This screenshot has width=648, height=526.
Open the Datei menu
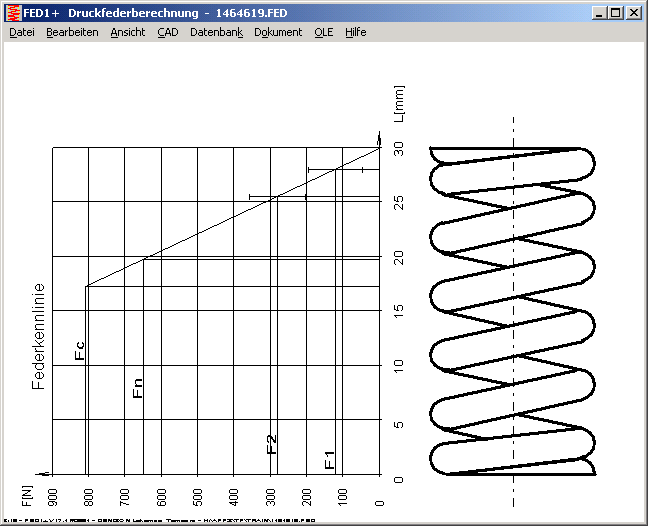[x=22, y=32]
